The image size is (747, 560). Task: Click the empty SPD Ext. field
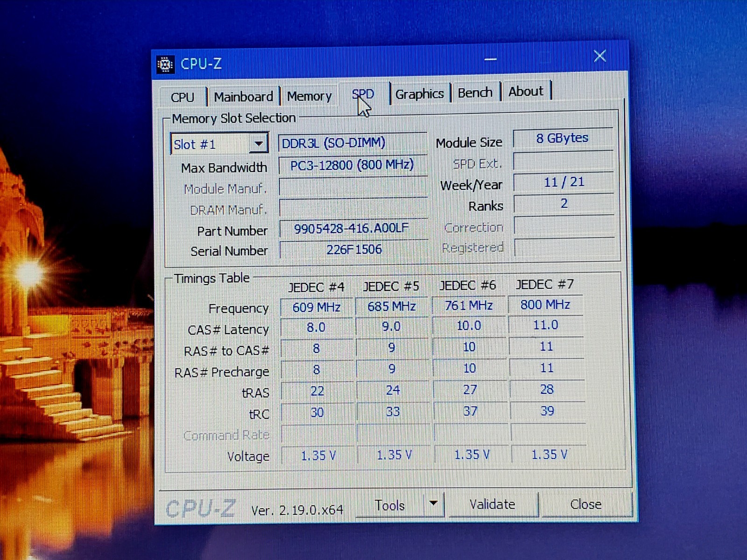(563, 161)
